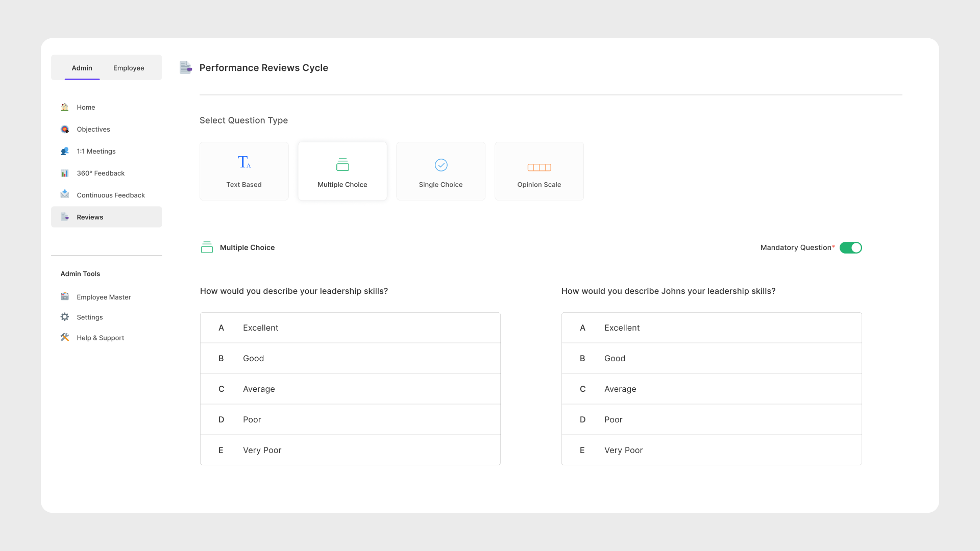Click the 360° Feedback chart icon
This screenshot has height=551, width=980.
point(65,173)
